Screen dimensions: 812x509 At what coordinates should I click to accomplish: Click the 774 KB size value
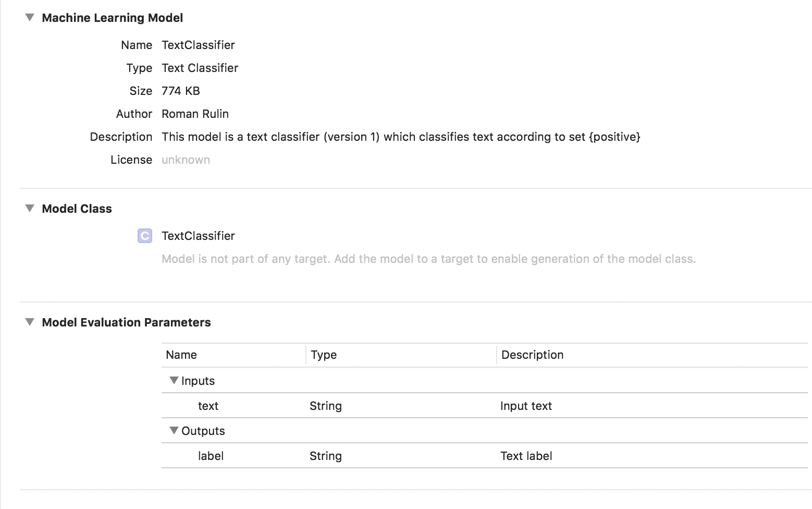click(181, 91)
